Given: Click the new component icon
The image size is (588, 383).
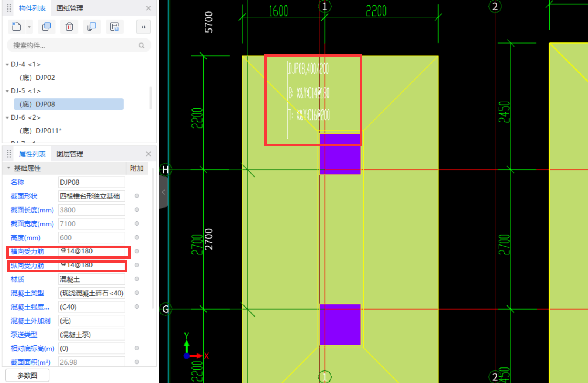Looking at the screenshot, I should (x=17, y=27).
